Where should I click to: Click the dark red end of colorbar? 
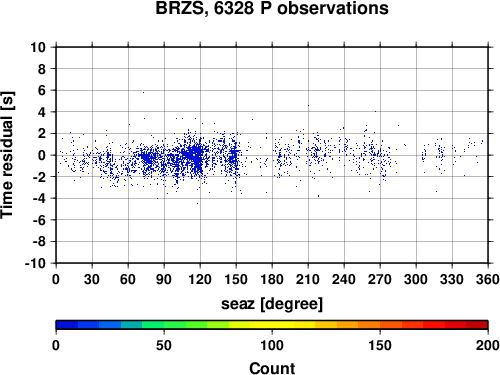[x=477, y=325]
